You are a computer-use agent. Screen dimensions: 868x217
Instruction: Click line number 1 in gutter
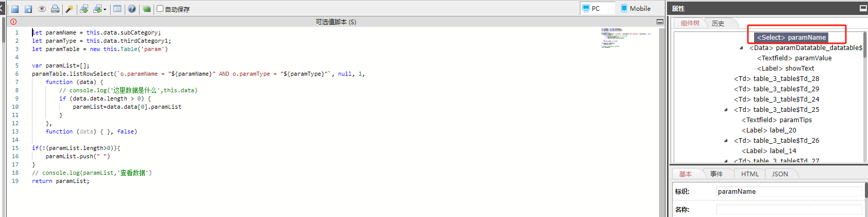click(x=17, y=32)
